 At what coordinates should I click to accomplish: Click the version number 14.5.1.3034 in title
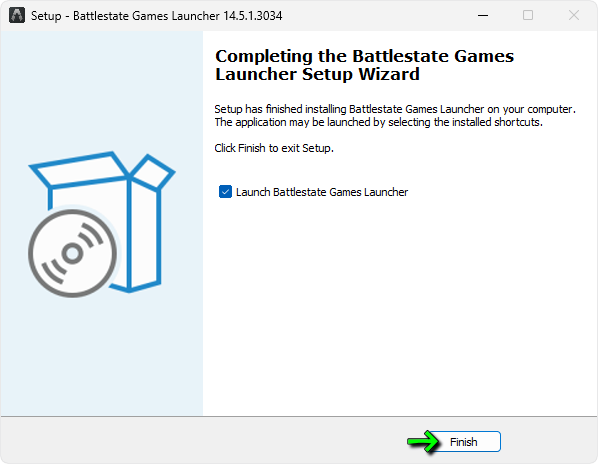252,16
